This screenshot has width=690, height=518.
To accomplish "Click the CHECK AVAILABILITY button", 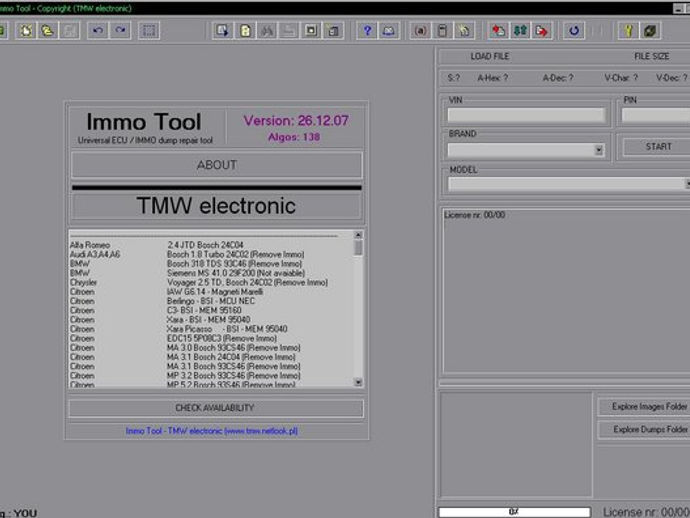I will point(216,408).
